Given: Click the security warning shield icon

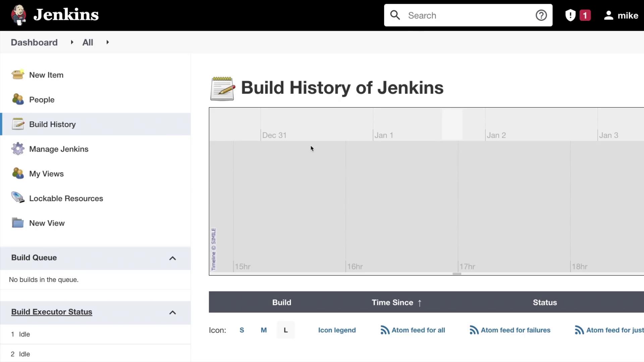Looking at the screenshot, I should (x=570, y=15).
